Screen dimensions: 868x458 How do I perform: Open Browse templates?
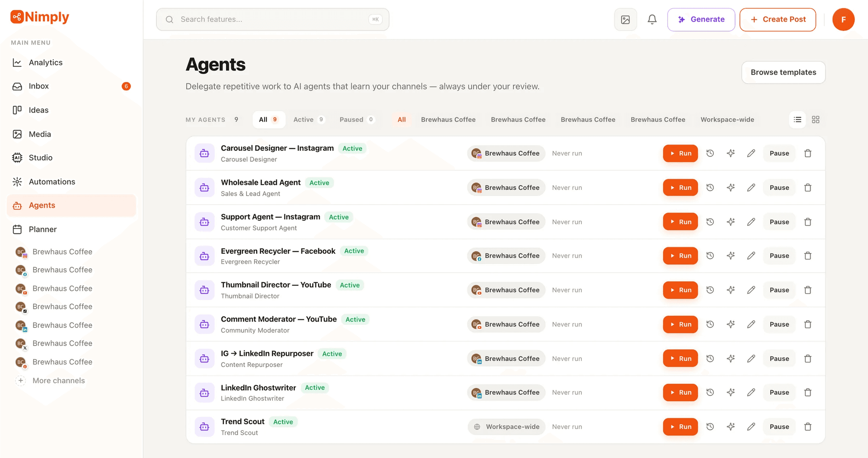783,72
